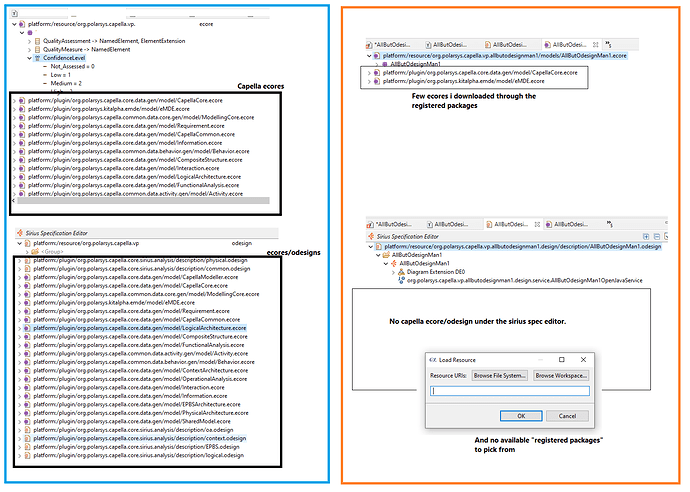The height and width of the screenshot is (492, 690).
Task: Click the Diagram Extension DE0 icon
Action: pyautogui.click(x=401, y=272)
